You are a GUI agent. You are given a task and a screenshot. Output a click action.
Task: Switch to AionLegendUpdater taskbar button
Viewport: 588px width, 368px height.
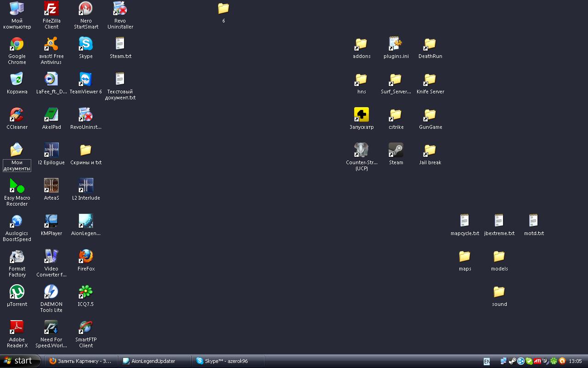coord(154,361)
